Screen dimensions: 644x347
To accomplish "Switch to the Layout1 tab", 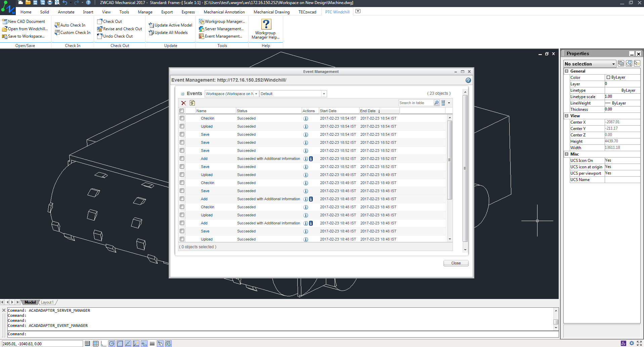I will pyautogui.click(x=47, y=302).
